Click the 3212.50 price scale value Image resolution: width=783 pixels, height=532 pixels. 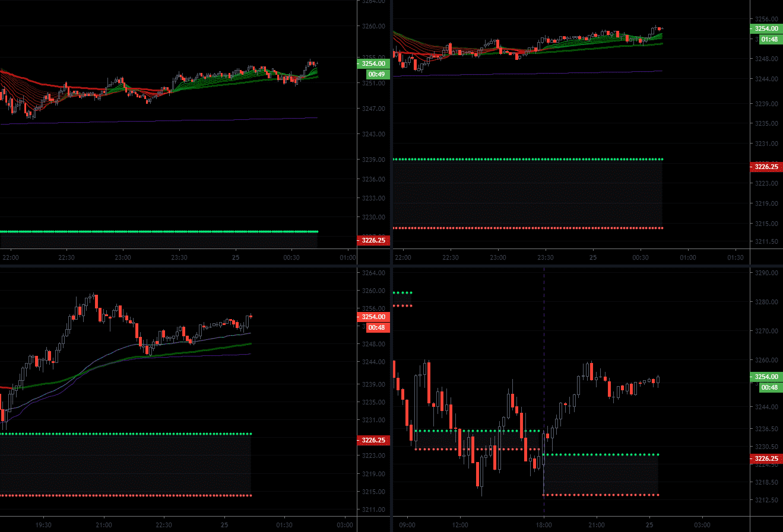click(x=766, y=500)
